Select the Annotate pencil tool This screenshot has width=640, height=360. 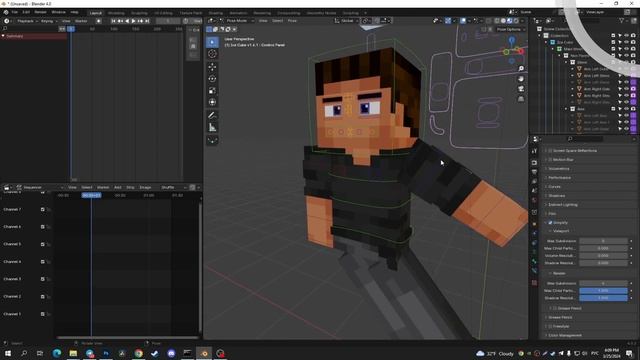(x=212, y=116)
